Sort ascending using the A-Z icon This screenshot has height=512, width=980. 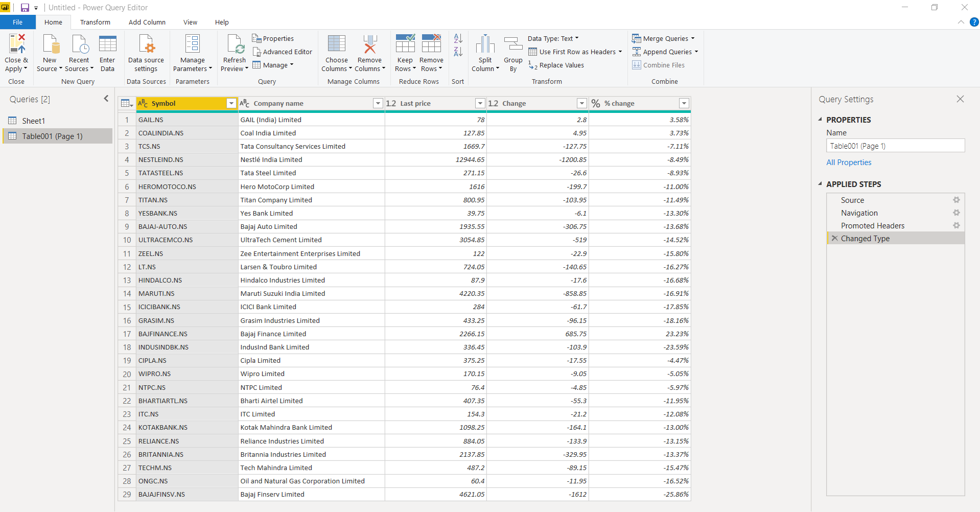pos(458,38)
